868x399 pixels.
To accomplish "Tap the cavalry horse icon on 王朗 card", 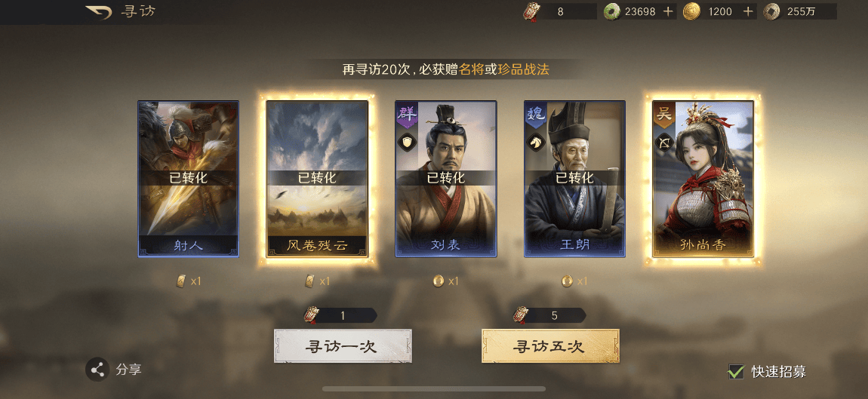I will click(x=535, y=143).
